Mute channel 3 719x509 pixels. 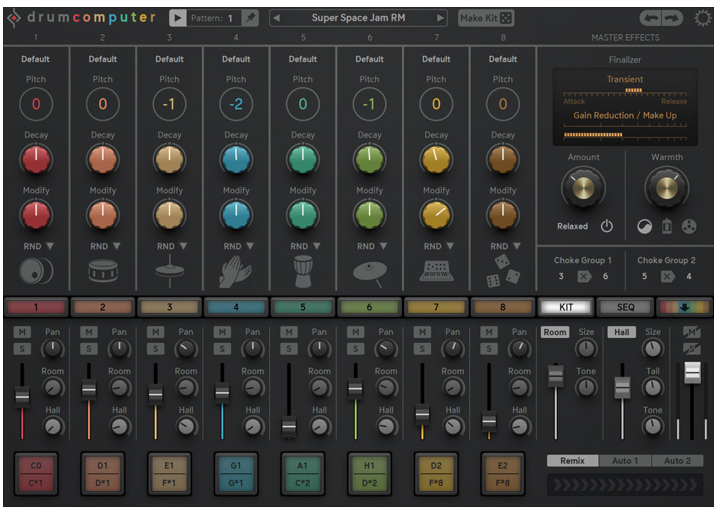(x=155, y=332)
